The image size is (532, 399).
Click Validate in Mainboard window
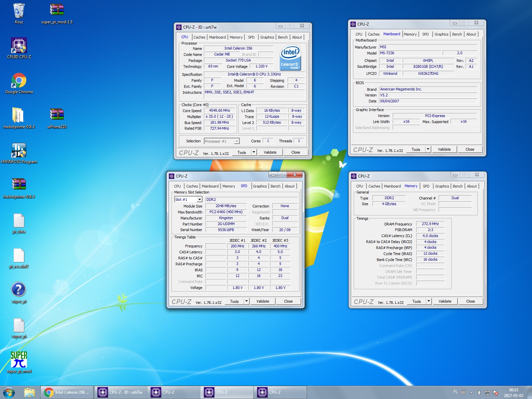click(x=444, y=149)
